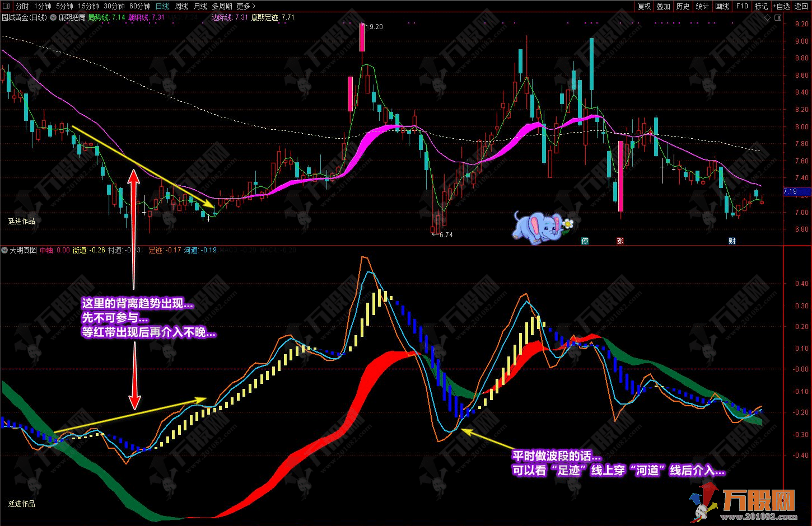Click the 朝纲线: 7.31 value
Screen dimensions: 812x526
tap(146, 17)
